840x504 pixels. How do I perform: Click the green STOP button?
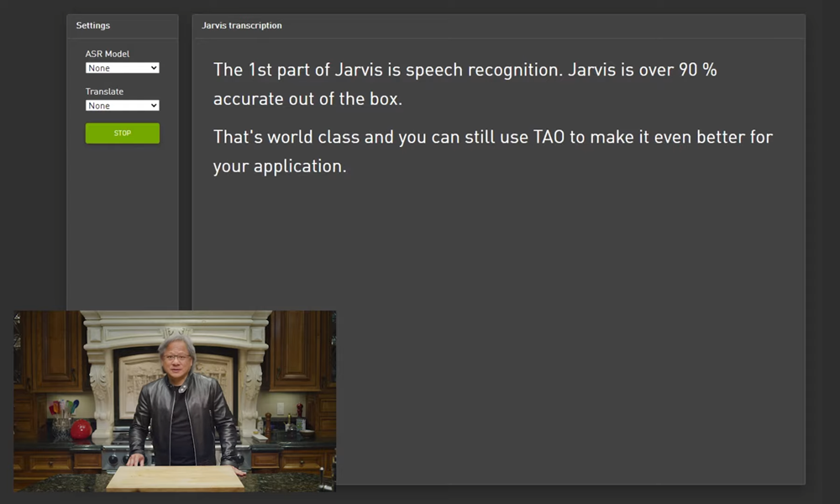coord(122,134)
